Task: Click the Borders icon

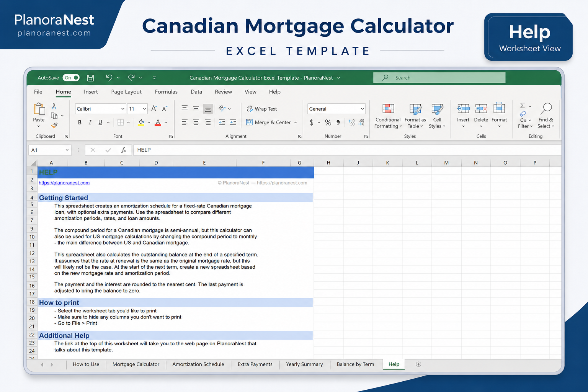Action: (121, 122)
